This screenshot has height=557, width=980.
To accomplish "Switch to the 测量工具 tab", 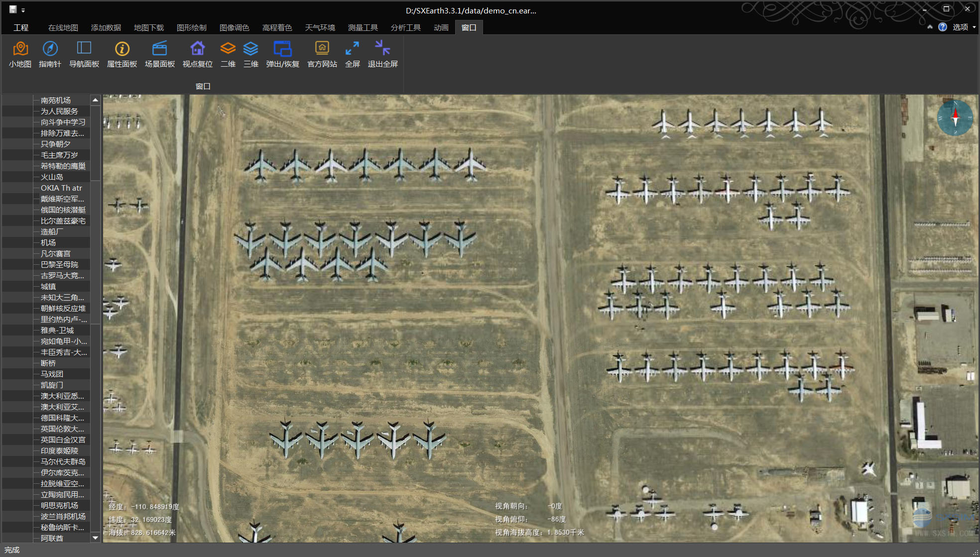I will (x=363, y=27).
